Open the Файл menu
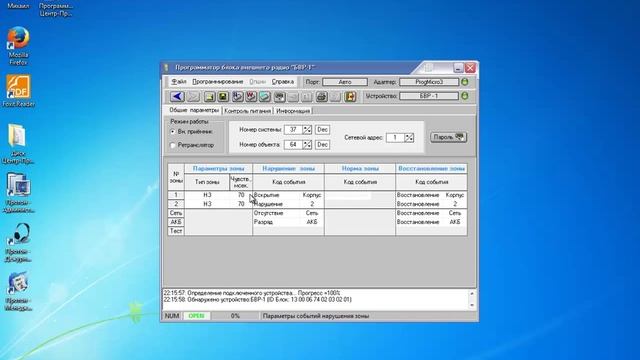The height and width of the screenshot is (360, 640). pyautogui.click(x=178, y=82)
